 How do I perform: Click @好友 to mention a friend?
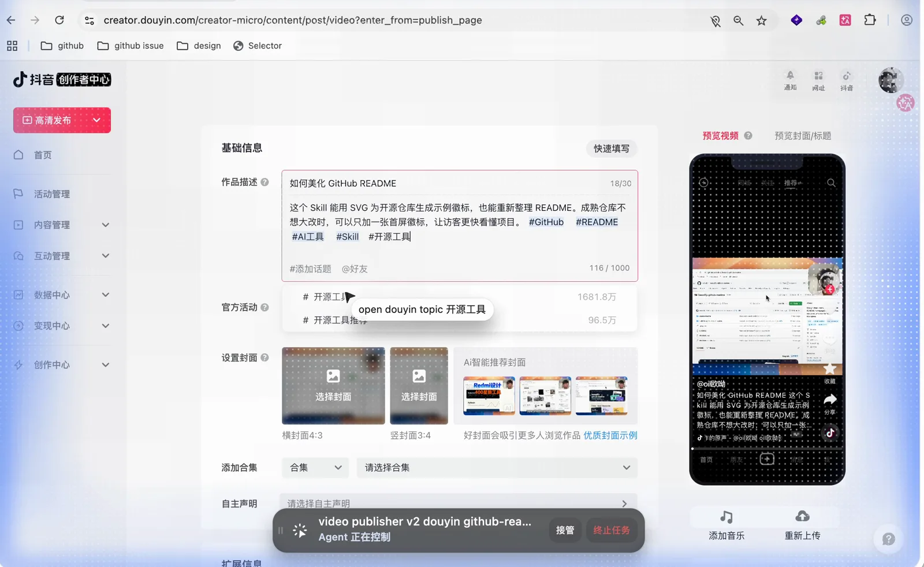[355, 269]
